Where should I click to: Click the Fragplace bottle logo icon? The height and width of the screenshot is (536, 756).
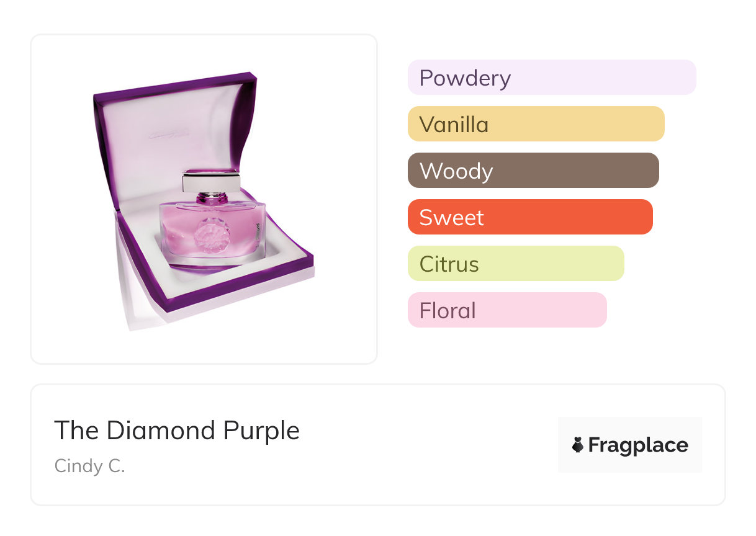578,445
